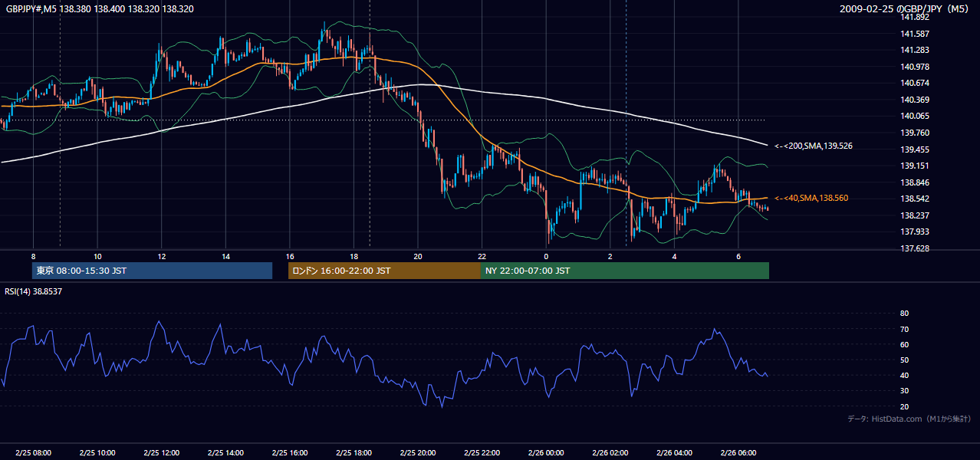Click the HistData.com data source credit

909,419
